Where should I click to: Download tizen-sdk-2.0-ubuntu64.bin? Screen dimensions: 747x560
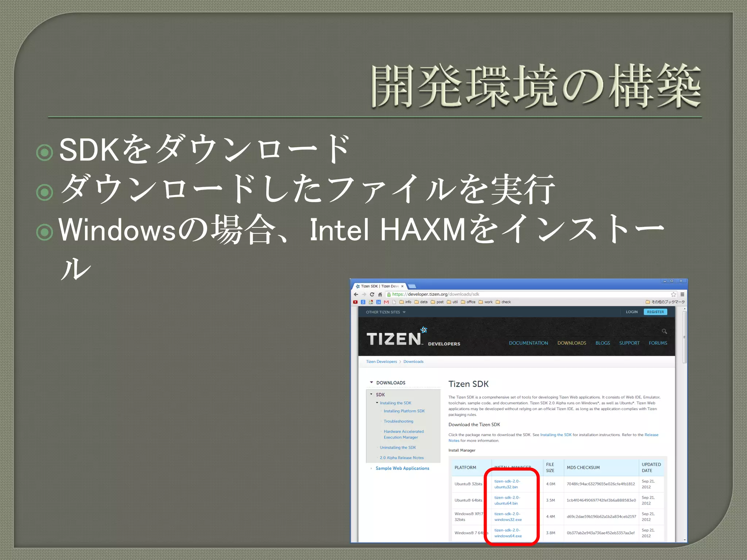pos(507,501)
